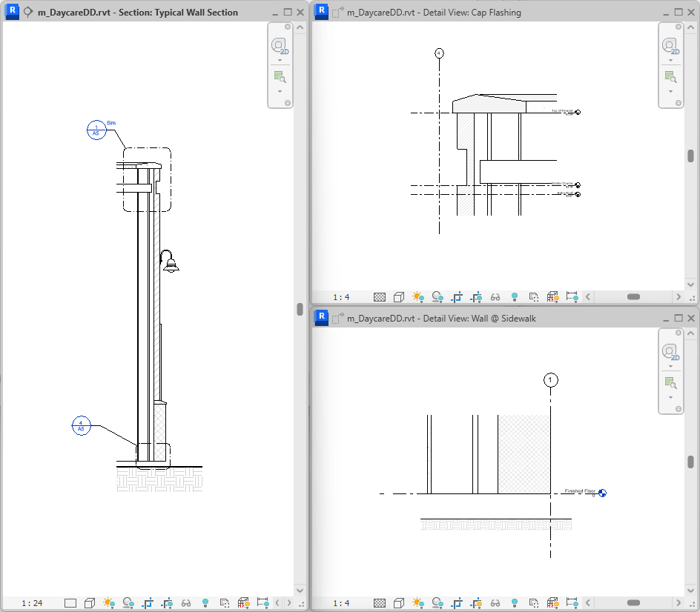Viewport: 700px width, 612px height.
Task: Open Detail Level control in Typical Wall Section view
Action: 70,603
